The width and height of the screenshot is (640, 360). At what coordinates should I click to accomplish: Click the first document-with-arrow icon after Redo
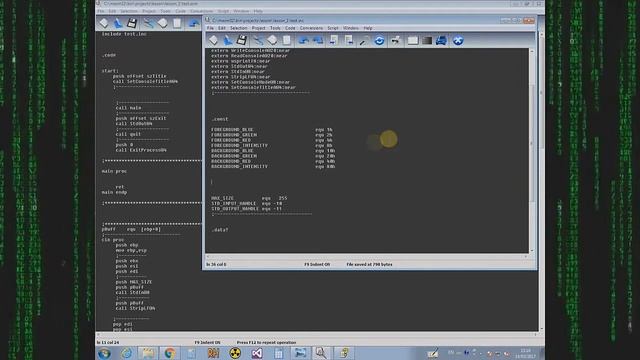(333, 40)
